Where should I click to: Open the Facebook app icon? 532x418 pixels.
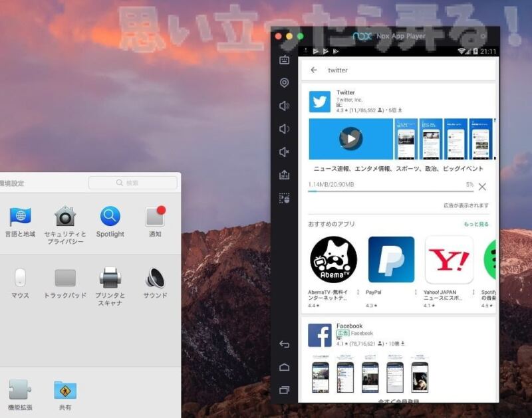tap(320, 336)
